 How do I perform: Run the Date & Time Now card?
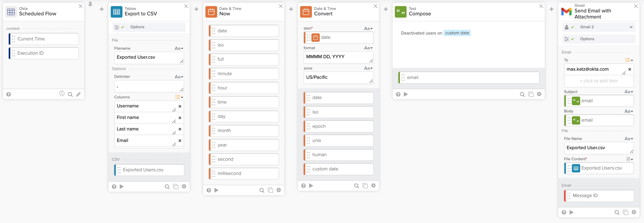[x=216, y=190]
